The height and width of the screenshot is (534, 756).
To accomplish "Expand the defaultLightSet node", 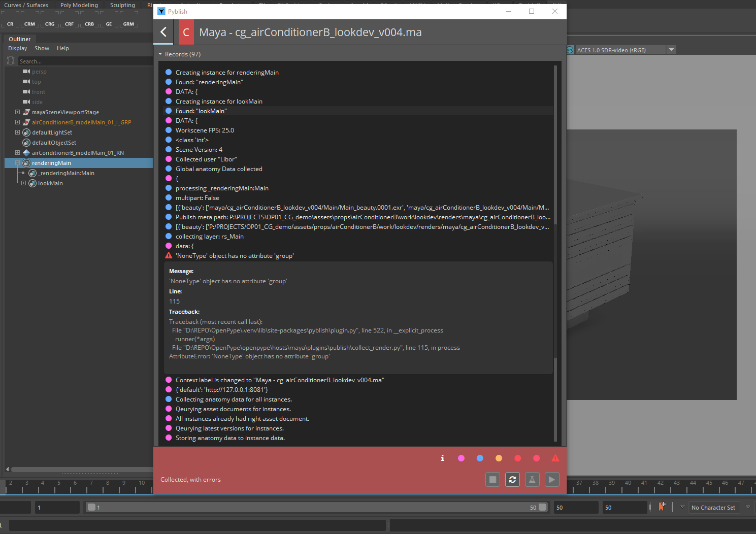I will (x=17, y=132).
